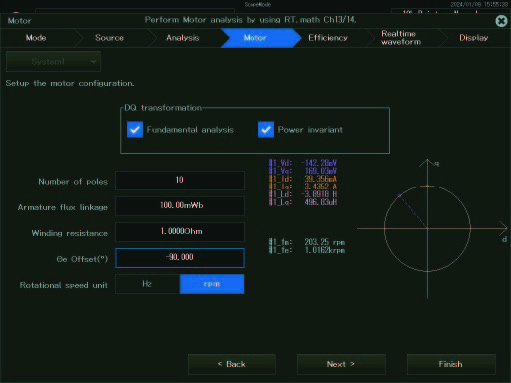Click the Next button
This screenshot has height=383, width=511.
pos(341,364)
